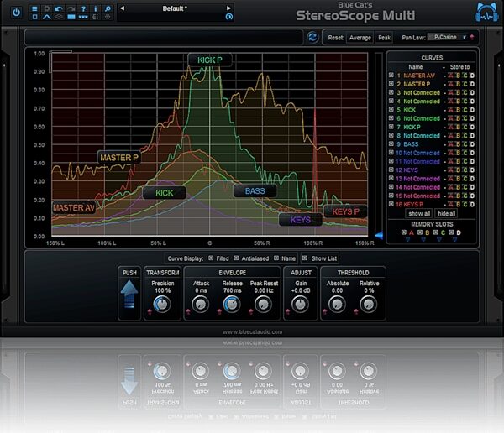This screenshot has width=504, height=433.
Task: Expand the arrow under memory slot B
Action: pos(423,240)
